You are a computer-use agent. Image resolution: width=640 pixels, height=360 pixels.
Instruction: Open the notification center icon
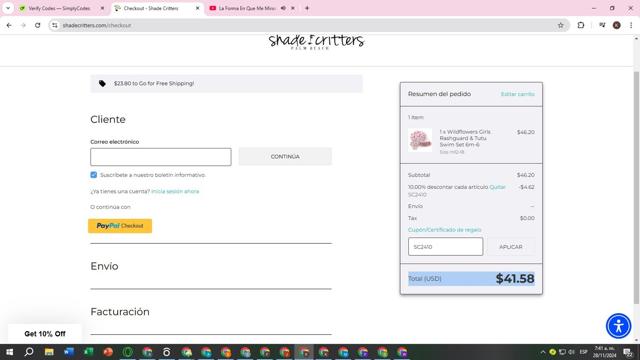[x=628, y=352]
